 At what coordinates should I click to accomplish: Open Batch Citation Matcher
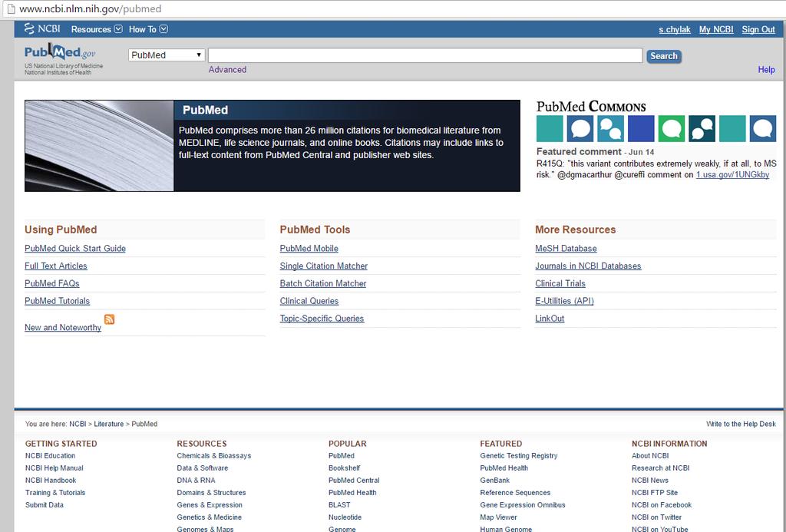[x=323, y=283]
